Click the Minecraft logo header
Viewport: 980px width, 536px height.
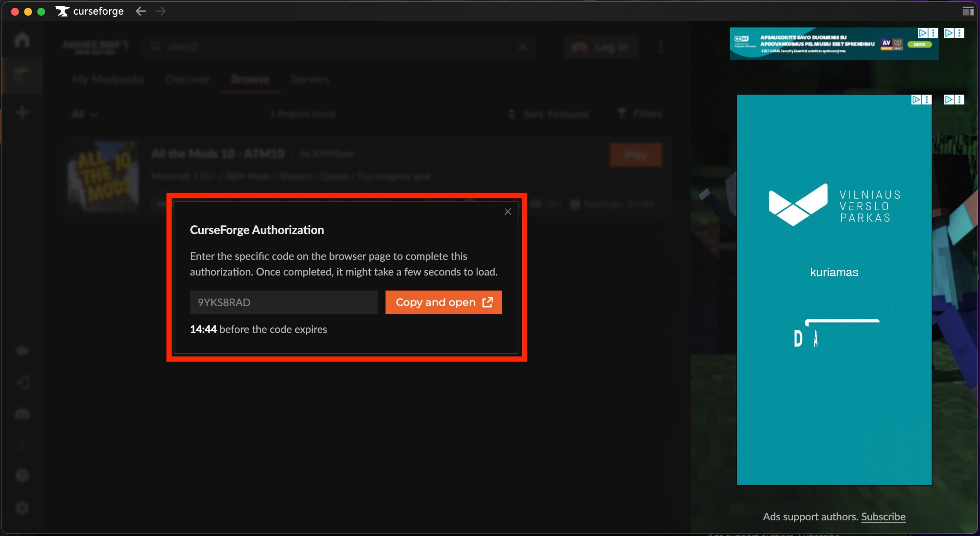[x=95, y=47]
